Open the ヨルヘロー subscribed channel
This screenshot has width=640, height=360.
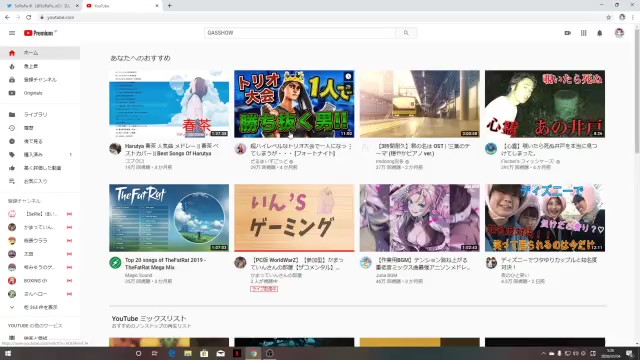[x=40, y=294]
